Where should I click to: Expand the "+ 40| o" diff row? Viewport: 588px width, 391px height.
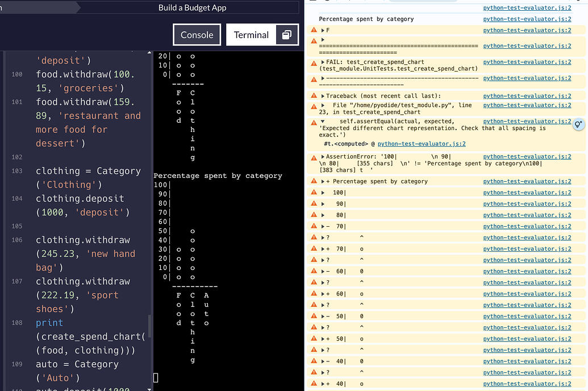click(x=323, y=384)
